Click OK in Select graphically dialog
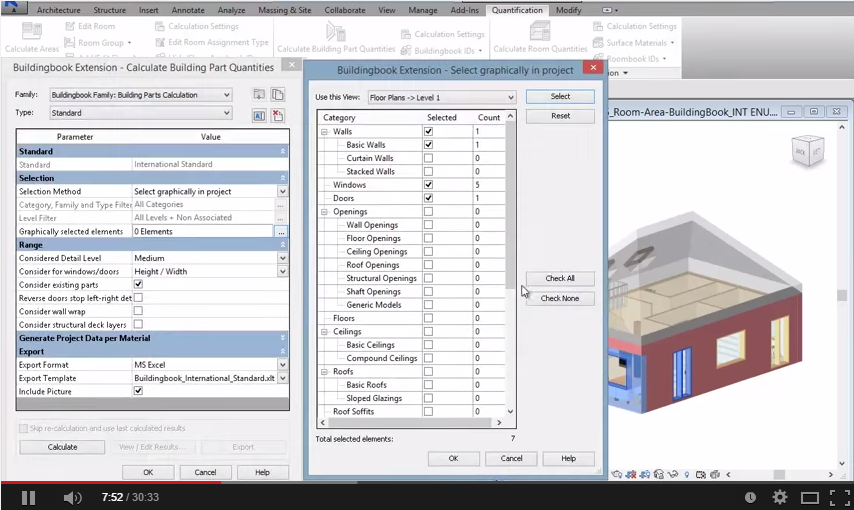The width and height of the screenshot is (854, 510). 453,459
